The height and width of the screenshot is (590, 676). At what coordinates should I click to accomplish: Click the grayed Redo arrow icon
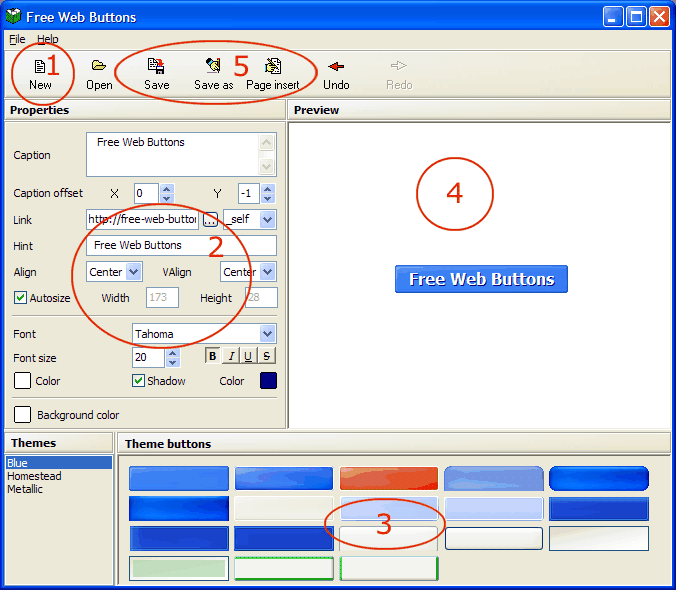point(398,66)
